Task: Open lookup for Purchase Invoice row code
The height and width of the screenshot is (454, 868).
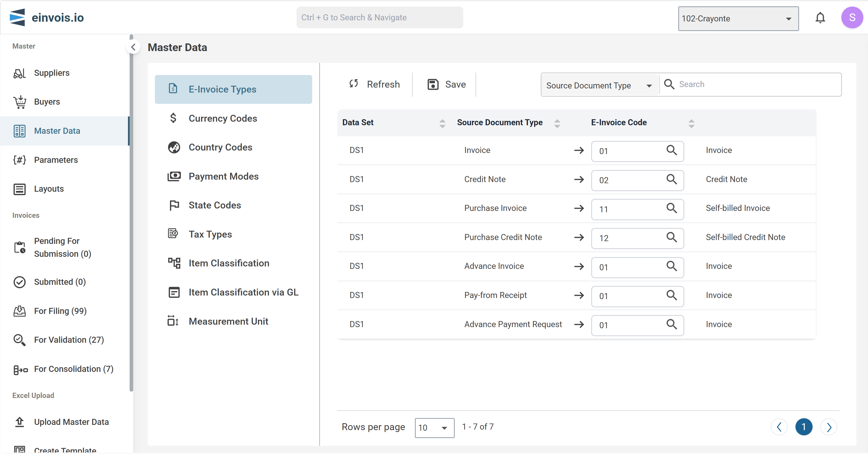Action: [x=672, y=209]
